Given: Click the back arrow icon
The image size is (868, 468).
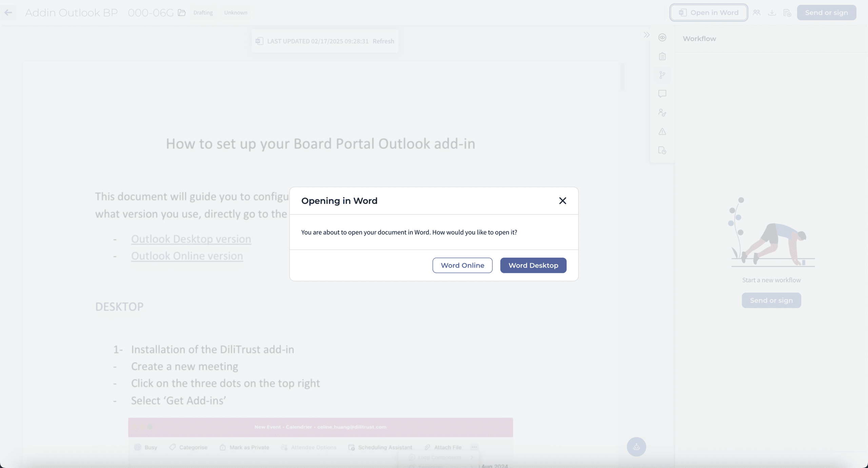Looking at the screenshot, I should [8, 13].
